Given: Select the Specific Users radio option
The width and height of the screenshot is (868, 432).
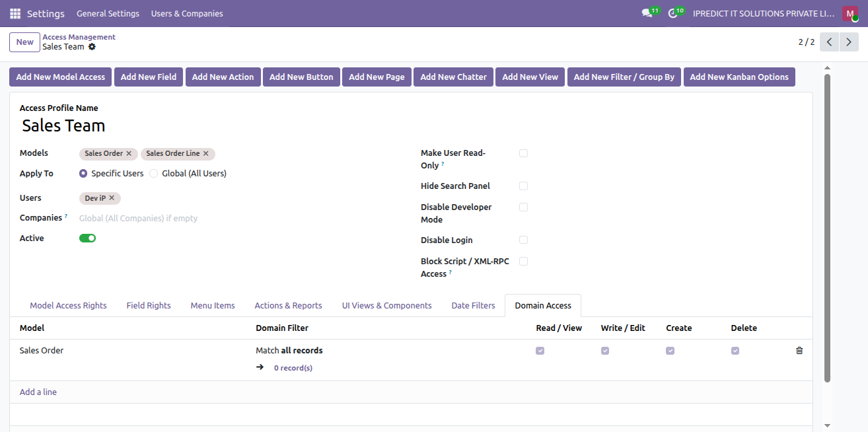Looking at the screenshot, I should pos(83,174).
